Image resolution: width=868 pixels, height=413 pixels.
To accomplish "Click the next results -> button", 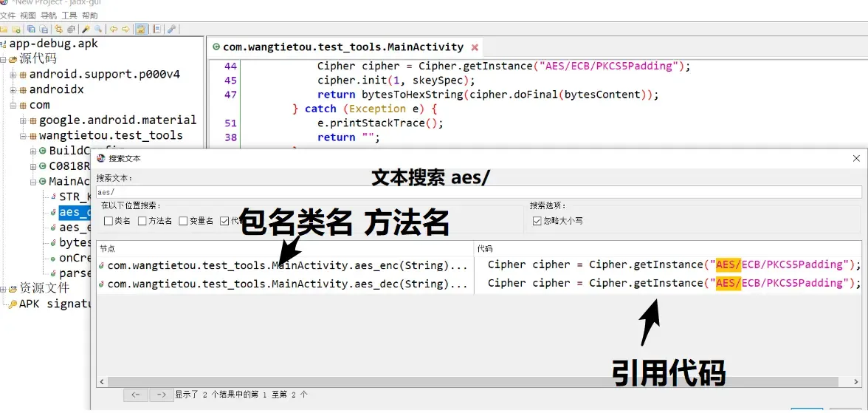I will pos(161,395).
